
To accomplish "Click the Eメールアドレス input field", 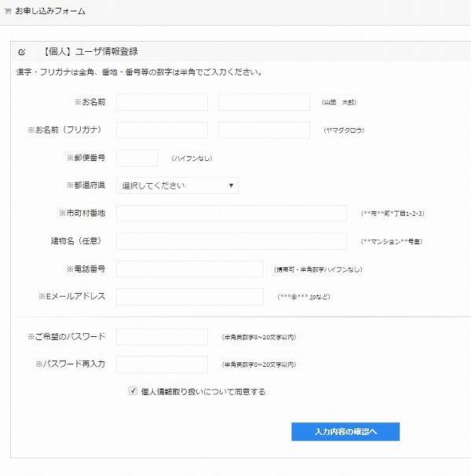I will [x=189, y=297].
